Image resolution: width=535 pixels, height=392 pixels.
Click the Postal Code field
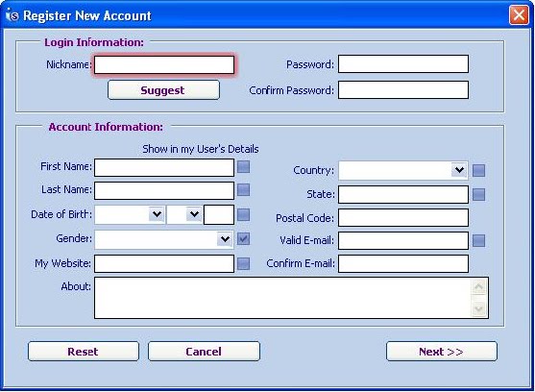pos(403,218)
